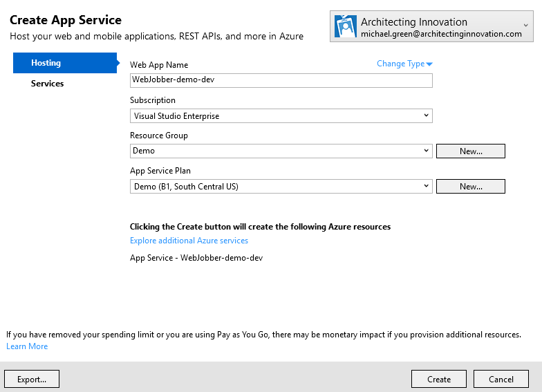Click the Export button
The height and width of the screenshot is (392, 542).
tap(32, 379)
